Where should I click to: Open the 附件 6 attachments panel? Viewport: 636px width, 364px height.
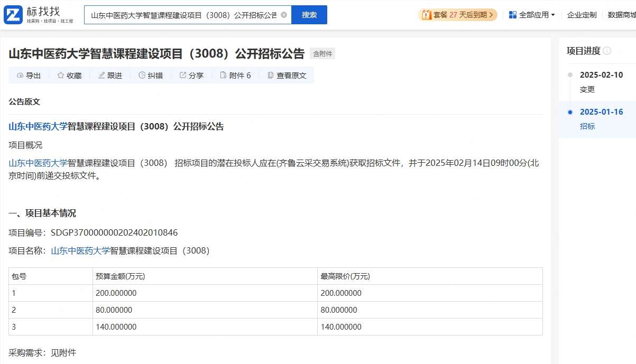pos(235,75)
